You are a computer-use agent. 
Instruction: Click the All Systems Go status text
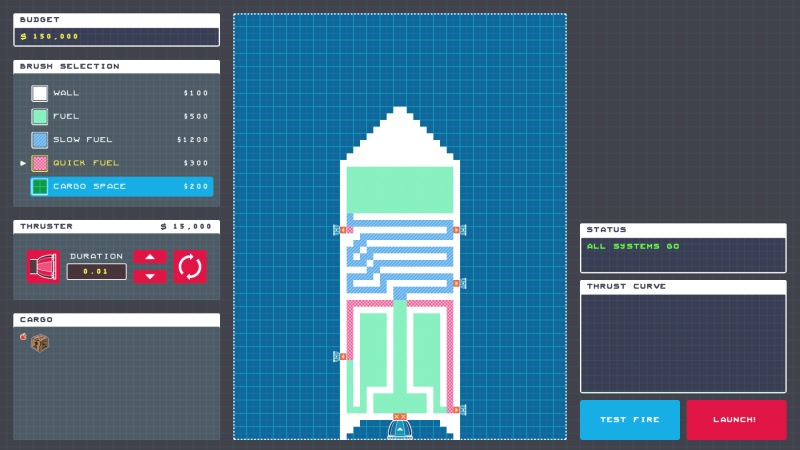coord(633,246)
